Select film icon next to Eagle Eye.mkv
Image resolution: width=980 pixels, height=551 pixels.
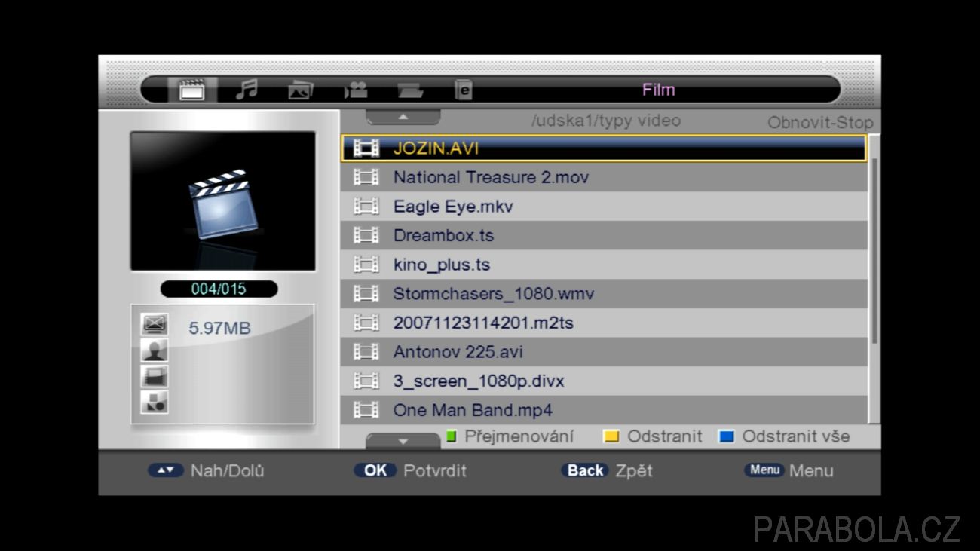[x=366, y=207]
